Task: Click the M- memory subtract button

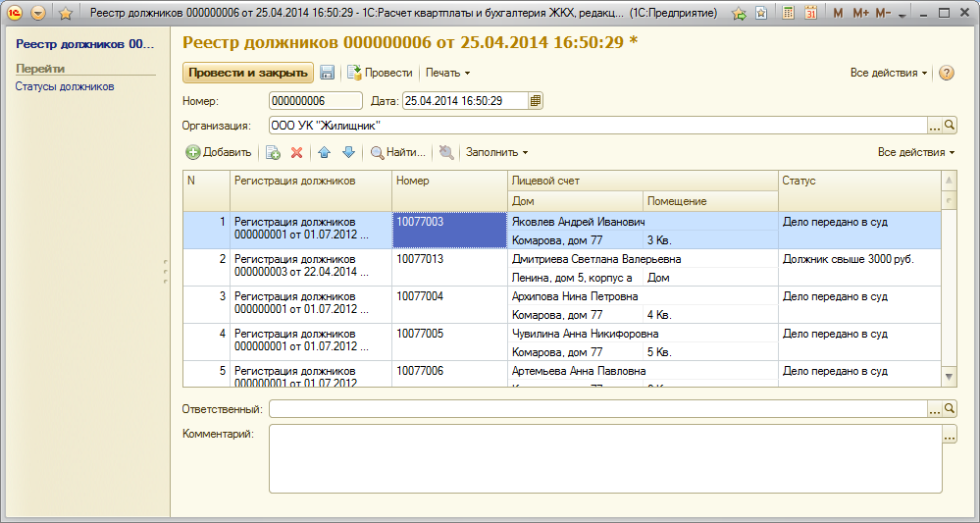Action: click(883, 13)
